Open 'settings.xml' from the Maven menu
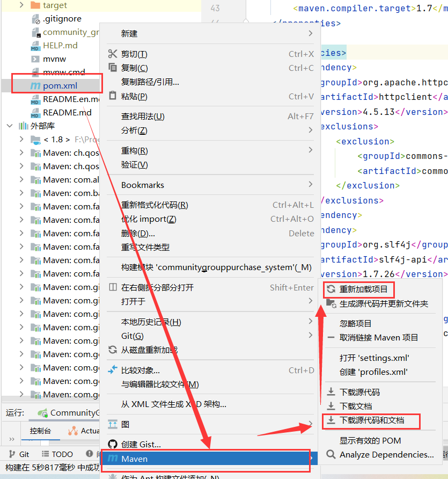 373,357
